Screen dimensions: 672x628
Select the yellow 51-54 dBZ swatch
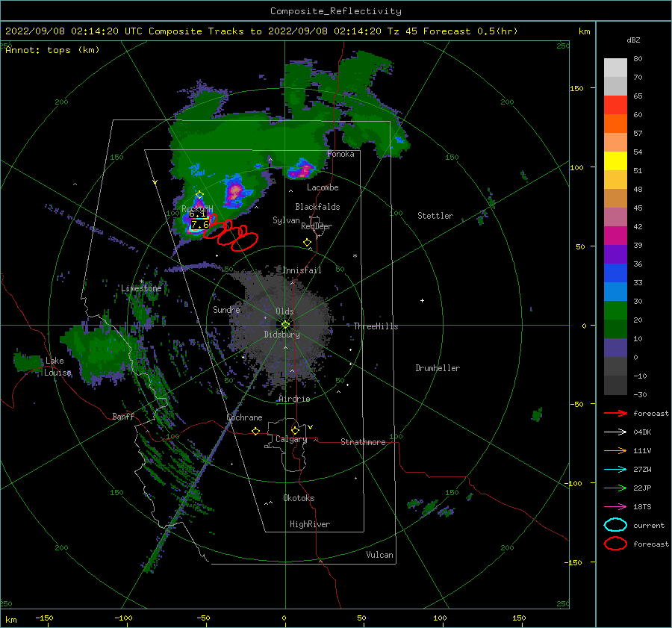[615, 161]
